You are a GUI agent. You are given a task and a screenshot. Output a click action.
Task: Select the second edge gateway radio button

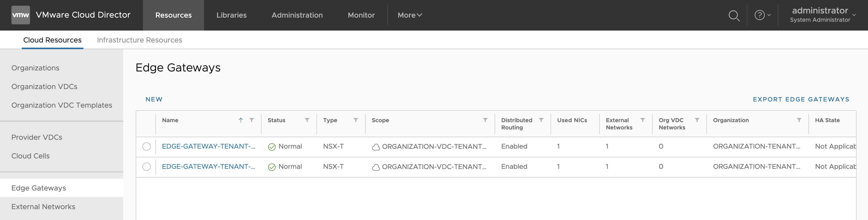[x=147, y=167]
